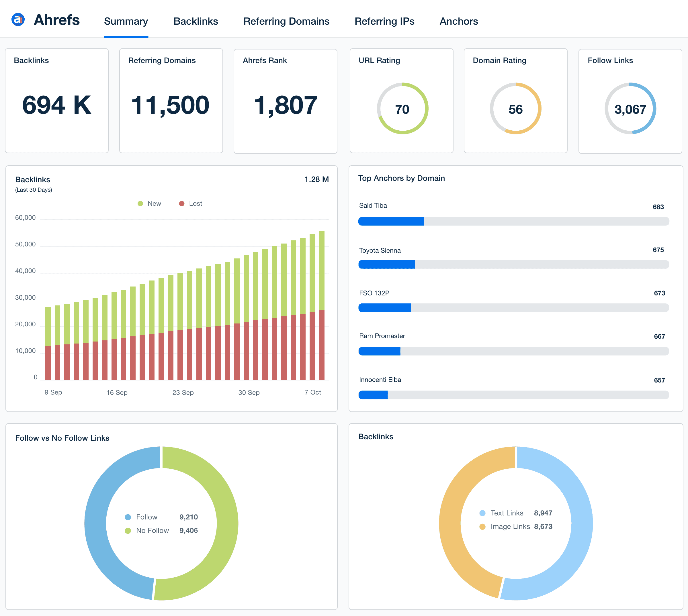688x616 pixels.
Task: Open the Referring IPs section
Action: pyautogui.click(x=385, y=21)
